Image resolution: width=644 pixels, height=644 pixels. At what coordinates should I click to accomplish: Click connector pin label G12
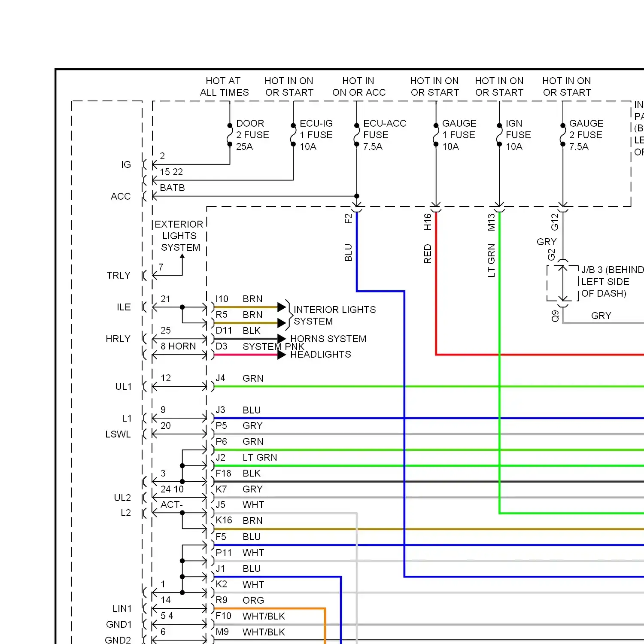(x=555, y=222)
